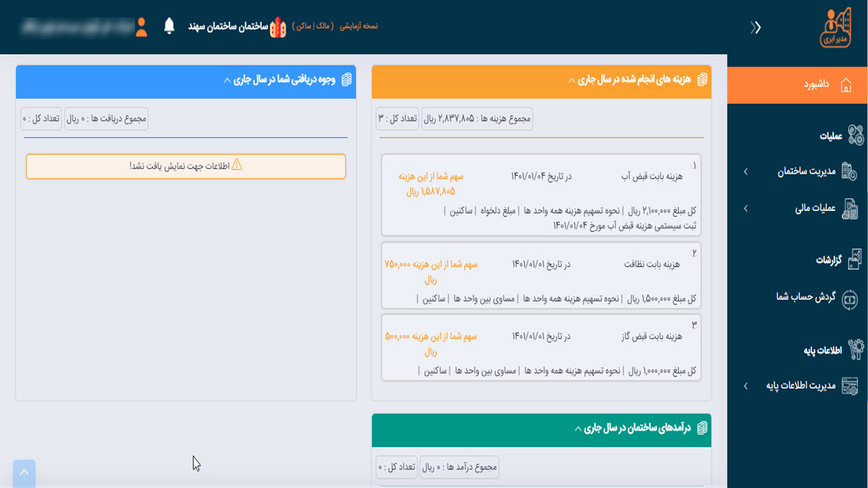Screen dimensions: 868x488
Task: Select the هزینه بابت قبض گاز expense card
Action: (541, 348)
